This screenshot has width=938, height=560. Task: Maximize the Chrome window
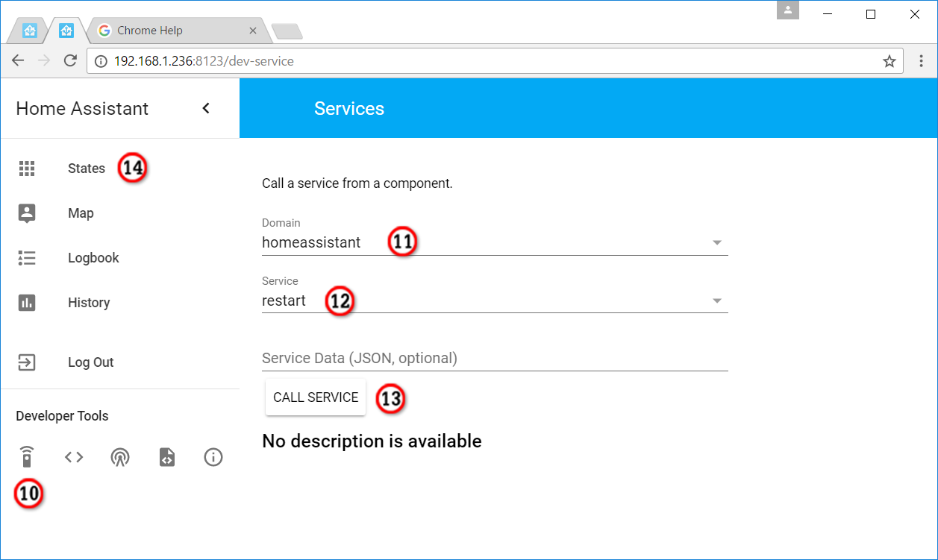871,14
